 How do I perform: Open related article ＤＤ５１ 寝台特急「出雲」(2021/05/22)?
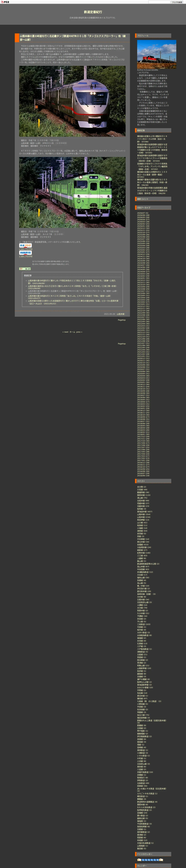[73, 302]
